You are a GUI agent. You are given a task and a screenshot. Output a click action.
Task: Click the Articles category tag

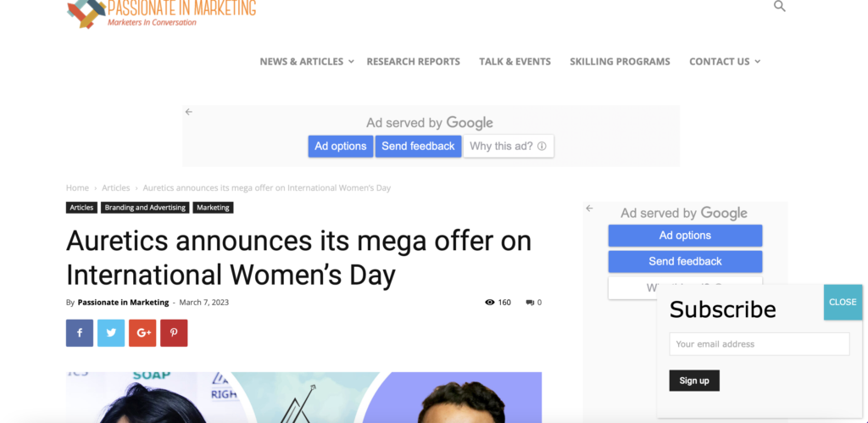click(x=81, y=208)
